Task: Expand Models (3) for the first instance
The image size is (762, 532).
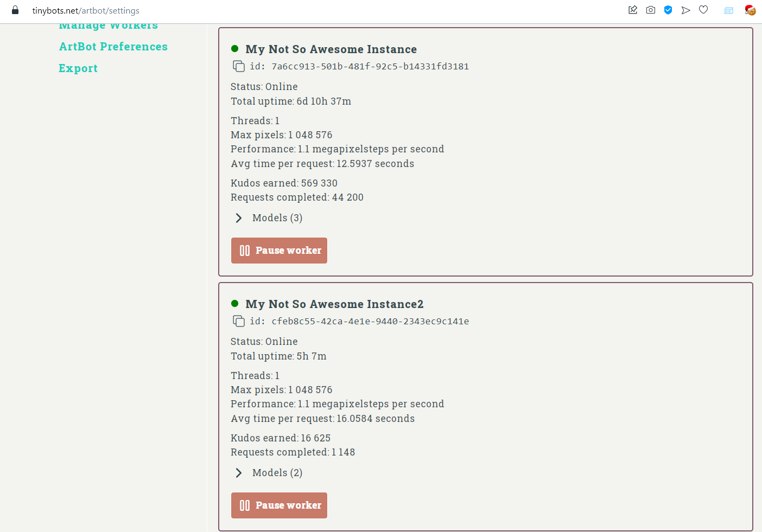Action: (x=269, y=218)
